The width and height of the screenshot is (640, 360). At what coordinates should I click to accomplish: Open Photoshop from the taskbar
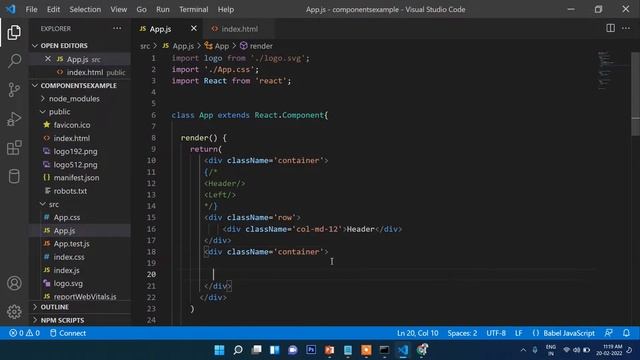311,350
